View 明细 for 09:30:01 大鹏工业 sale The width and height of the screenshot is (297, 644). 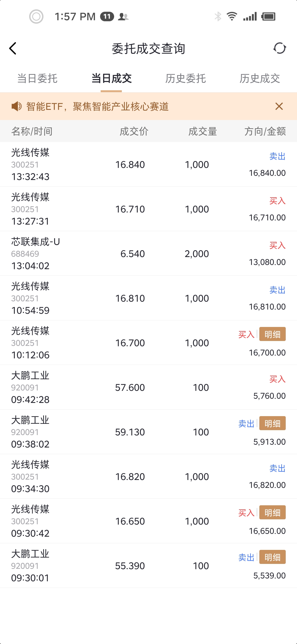click(x=272, y=557)
